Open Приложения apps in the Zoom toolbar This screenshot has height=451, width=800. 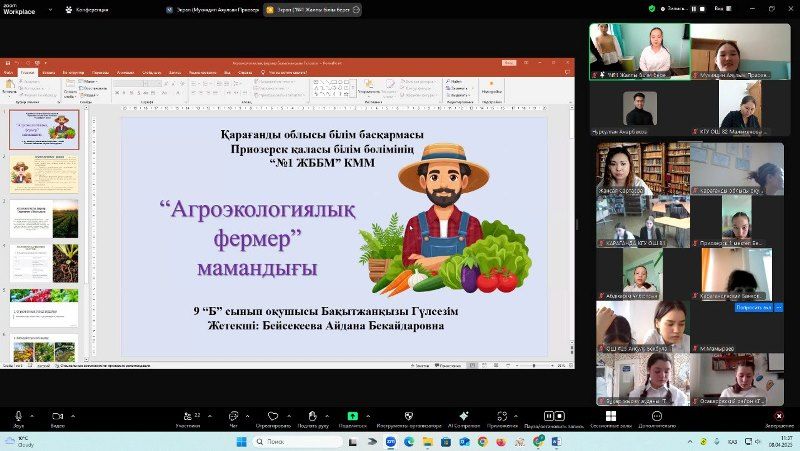pos(502,415)
